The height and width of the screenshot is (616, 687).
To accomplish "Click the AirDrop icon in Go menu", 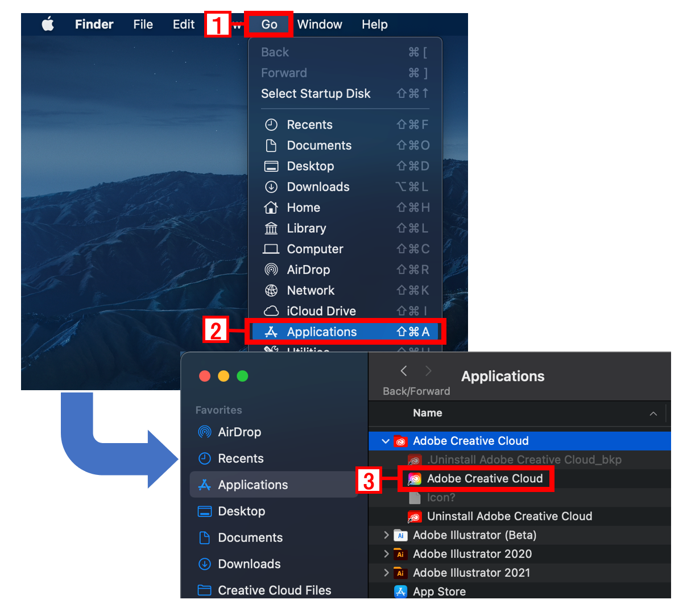I will [271, 270].
